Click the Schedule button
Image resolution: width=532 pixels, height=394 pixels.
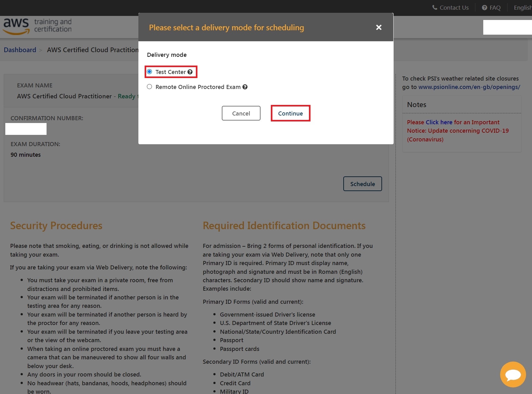362,184
